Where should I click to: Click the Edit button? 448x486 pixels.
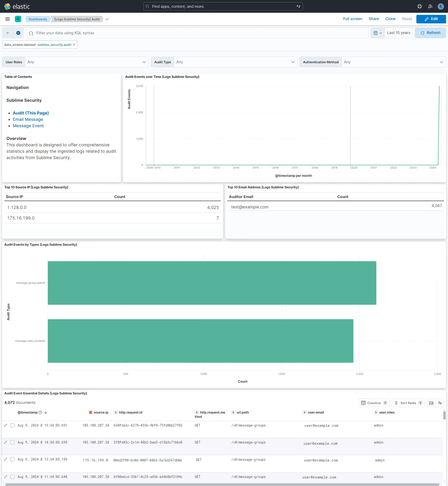coord(431,19)
